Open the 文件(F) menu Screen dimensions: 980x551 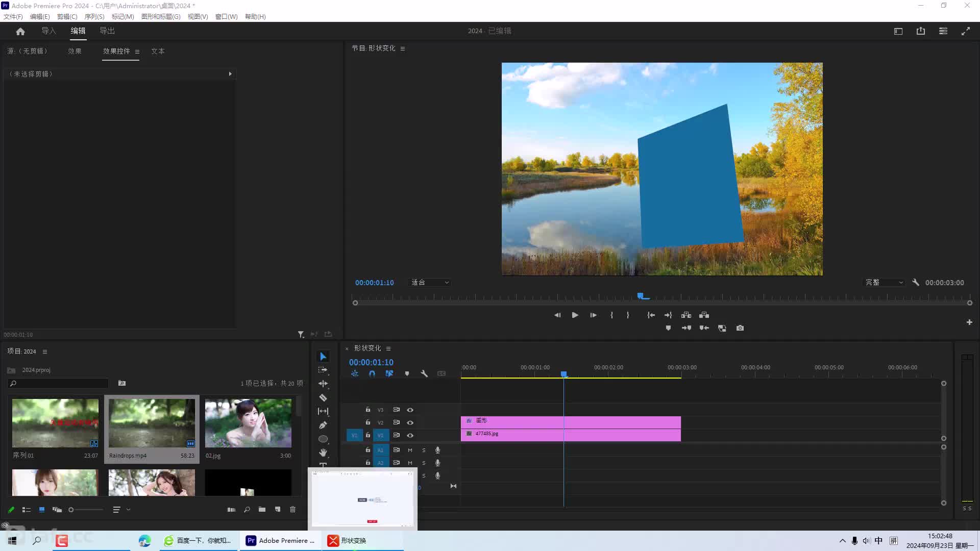click(x=13, y=16)
